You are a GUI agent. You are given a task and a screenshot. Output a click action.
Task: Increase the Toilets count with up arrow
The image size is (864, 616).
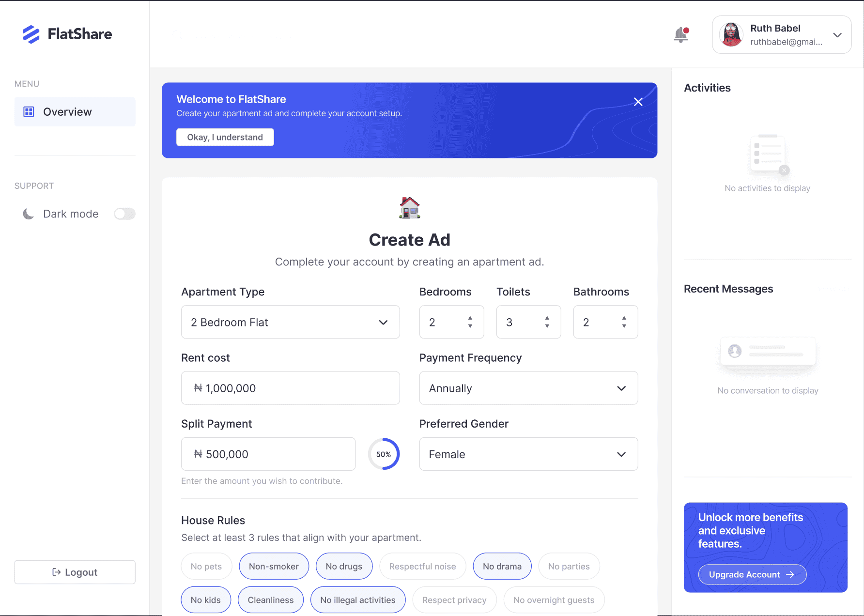pyautogui.click(x=547, y=318)
